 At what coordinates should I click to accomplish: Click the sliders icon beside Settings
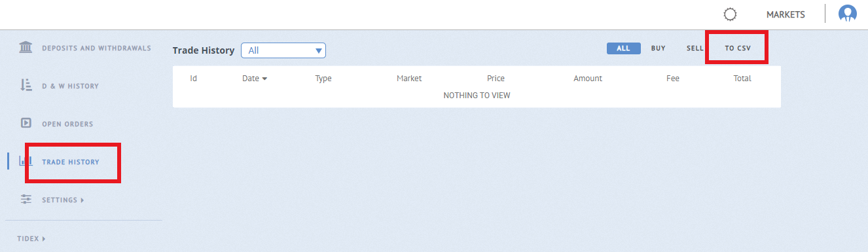(26, 199)
